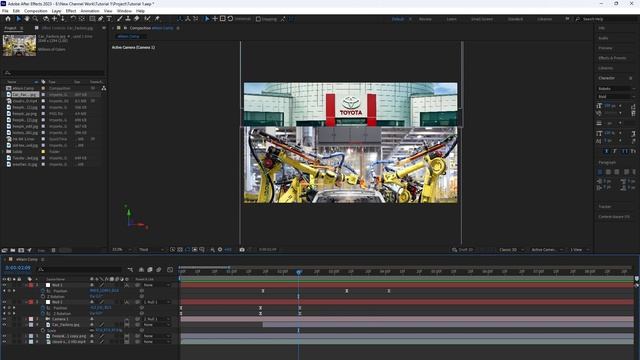Toggle the shy layers switch in timeline header
Screen dimensions: 640x360
[x=141, y=269]
